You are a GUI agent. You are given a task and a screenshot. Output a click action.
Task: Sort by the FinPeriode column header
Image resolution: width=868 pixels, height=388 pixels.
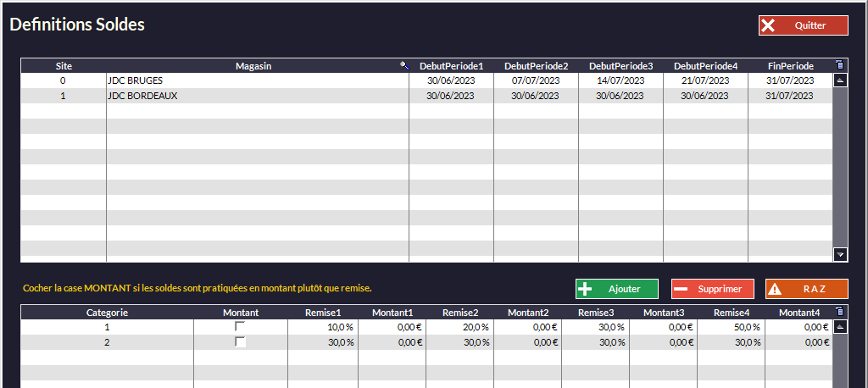click(x=790, y=66)
